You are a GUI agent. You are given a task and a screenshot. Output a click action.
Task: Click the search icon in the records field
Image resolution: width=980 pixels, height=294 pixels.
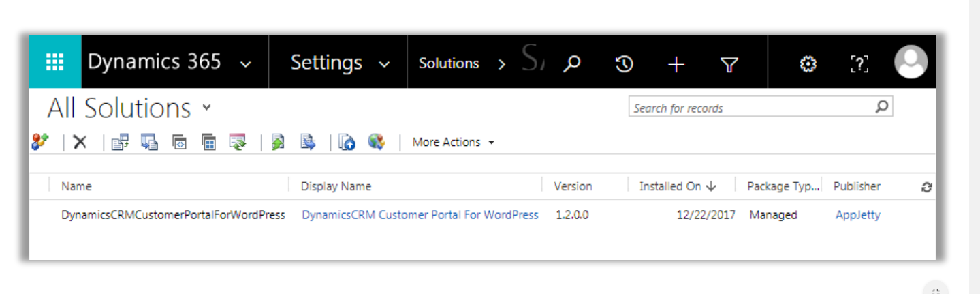coord(881,107)
